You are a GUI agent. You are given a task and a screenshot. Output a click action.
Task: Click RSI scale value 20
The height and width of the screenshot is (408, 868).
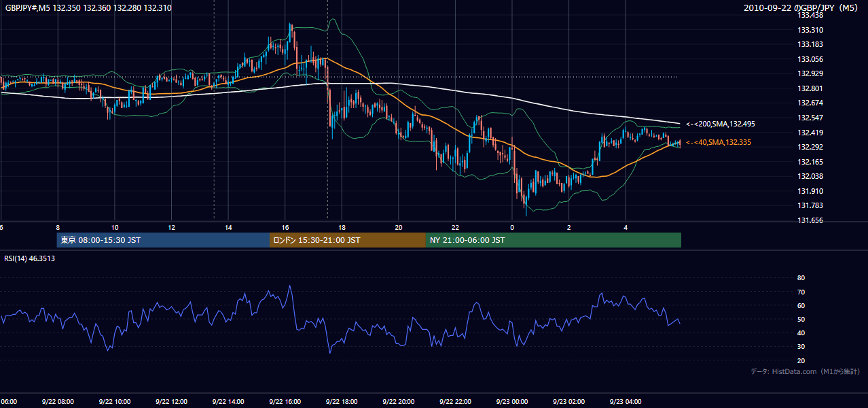(801, 360)
